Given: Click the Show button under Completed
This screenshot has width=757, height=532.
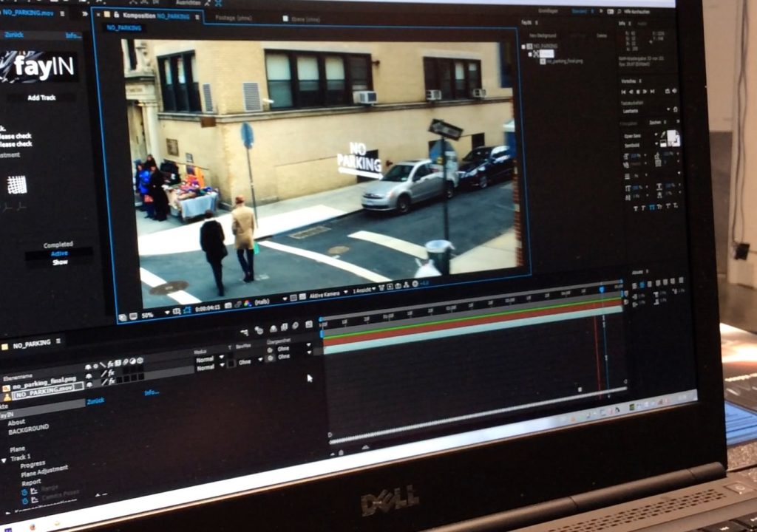Looking at the screenshot, I should [60, 262].
